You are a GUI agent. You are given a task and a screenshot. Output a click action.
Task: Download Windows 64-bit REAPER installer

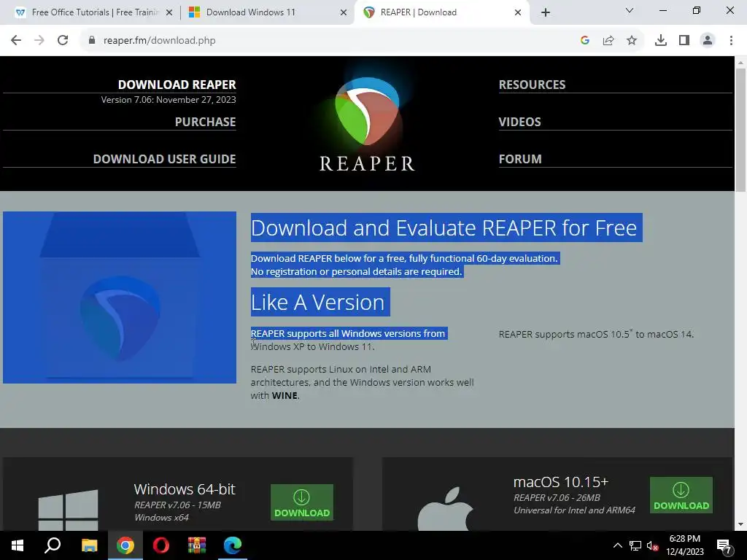pos(301,502)
